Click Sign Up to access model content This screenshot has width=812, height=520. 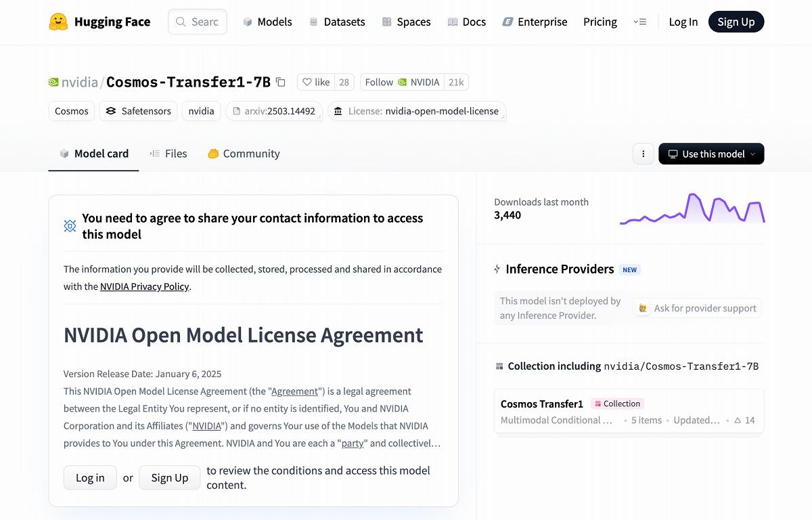pos(170,477)
